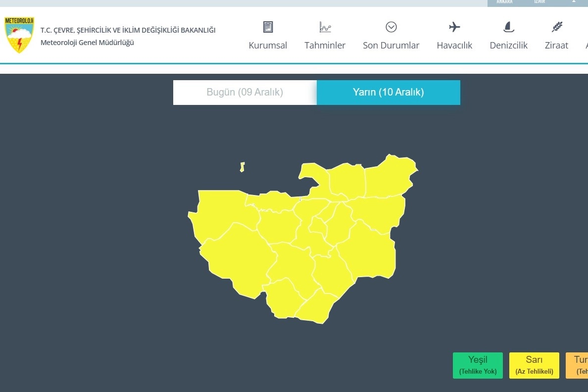Open the Kurumsal menu label
Image resolution: width=588 pixels, height=392 pixels.
pyautogui.click(x=268, y=46)
